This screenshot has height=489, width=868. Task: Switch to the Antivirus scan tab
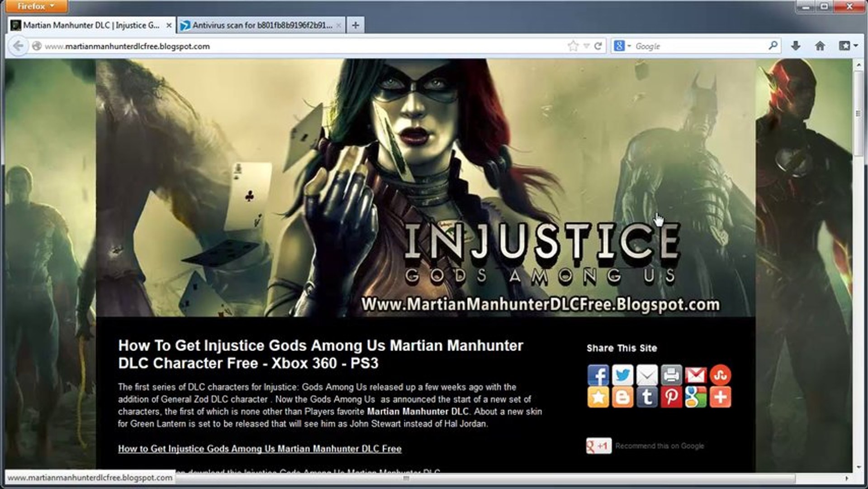click(x=261, y=25)
